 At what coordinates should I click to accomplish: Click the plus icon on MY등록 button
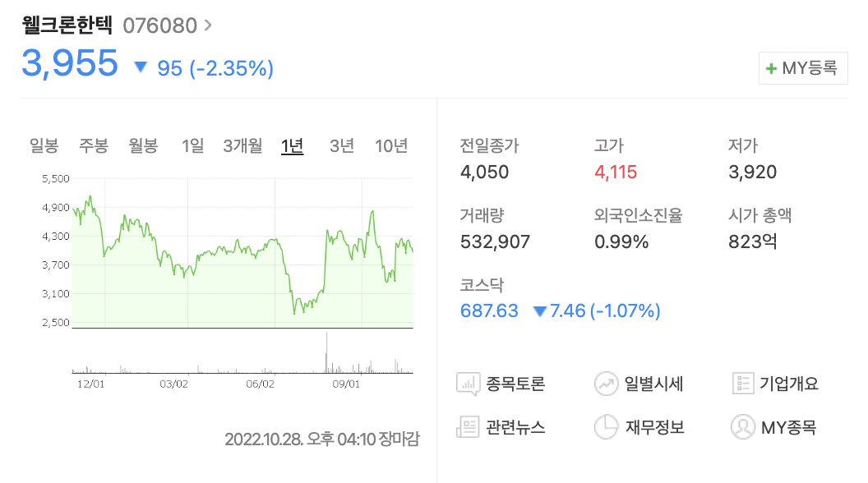click(770, 67)
